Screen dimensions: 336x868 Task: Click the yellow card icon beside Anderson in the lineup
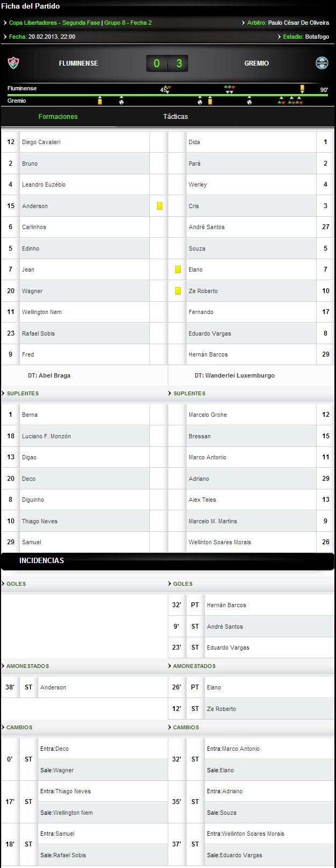(x=160, y=206)
